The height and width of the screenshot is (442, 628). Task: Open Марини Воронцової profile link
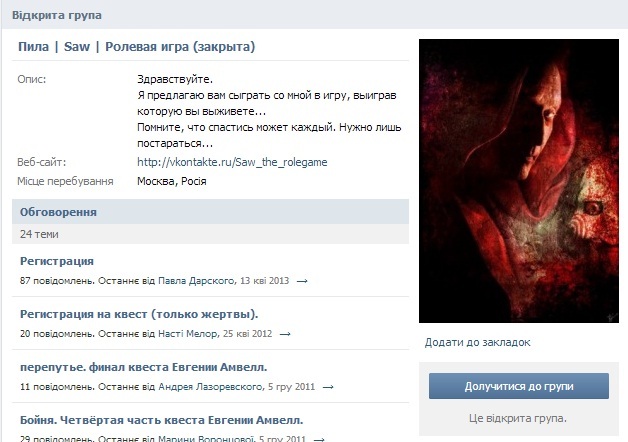(206, 438)
